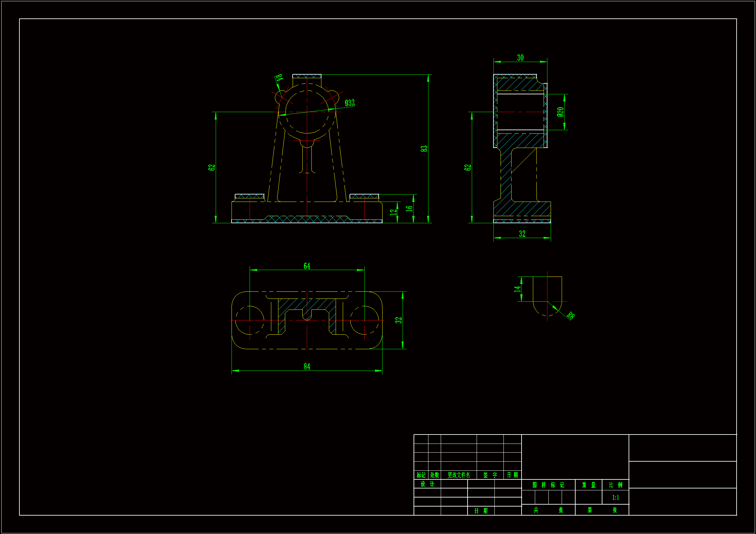The width and height of the screenshot is (756, 534).
Task: Select the 比例 cell in title block
Action: pos(615,485)
